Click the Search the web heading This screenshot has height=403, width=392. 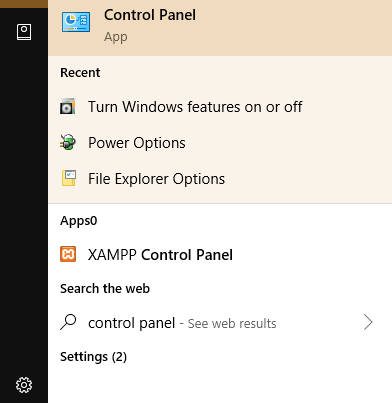(x=105, y=289)
